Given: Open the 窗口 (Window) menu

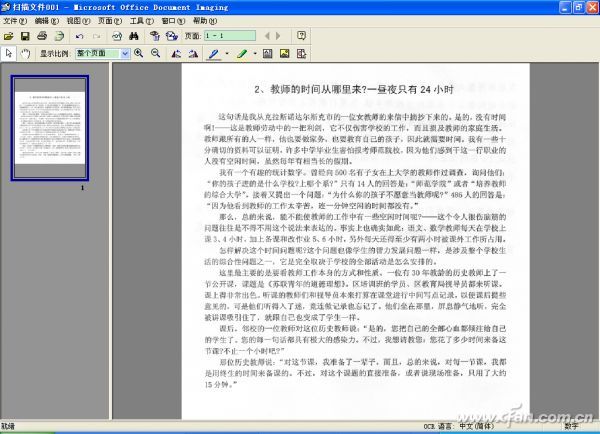Looking at the screenshot, I should [x=173, y=21].
